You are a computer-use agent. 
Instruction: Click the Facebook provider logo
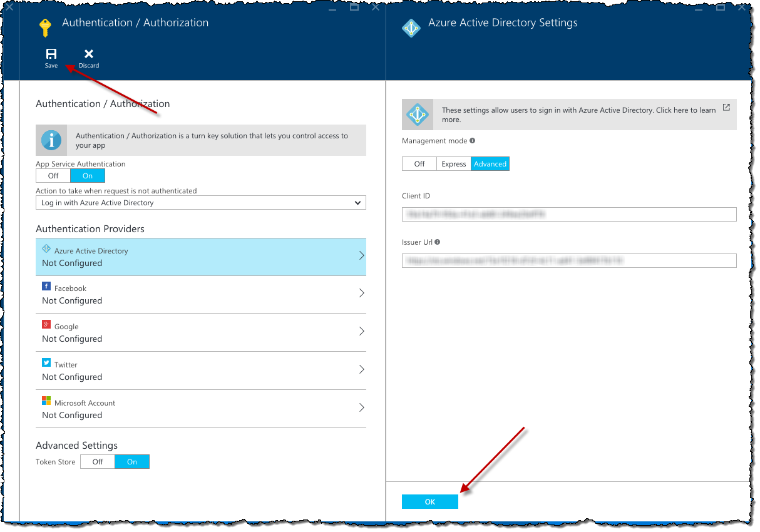coord(46,286)
